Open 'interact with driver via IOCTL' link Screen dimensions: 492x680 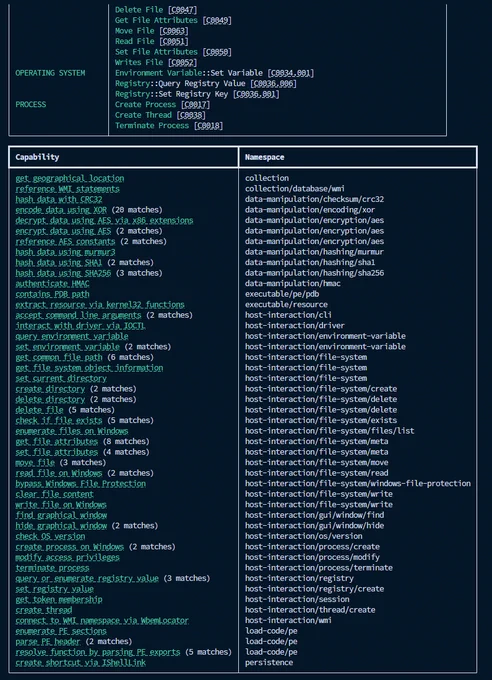click(81, 326)
